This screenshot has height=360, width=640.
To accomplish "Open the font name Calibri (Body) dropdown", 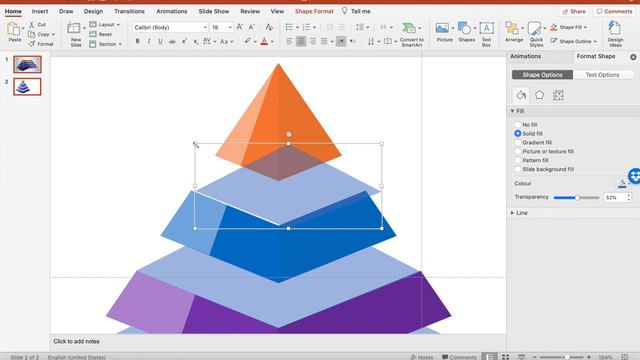I will coord(205,27).
